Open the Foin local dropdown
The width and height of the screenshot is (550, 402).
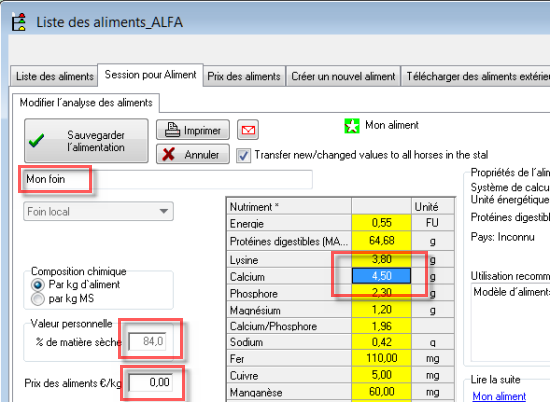point(99,211)
